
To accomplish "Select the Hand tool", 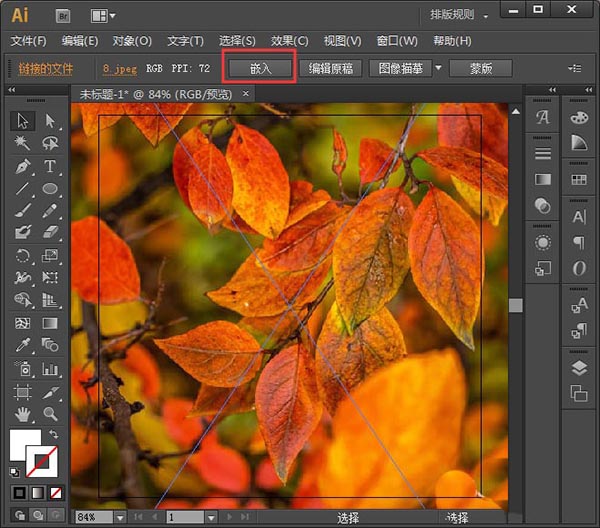I will 23,414.
